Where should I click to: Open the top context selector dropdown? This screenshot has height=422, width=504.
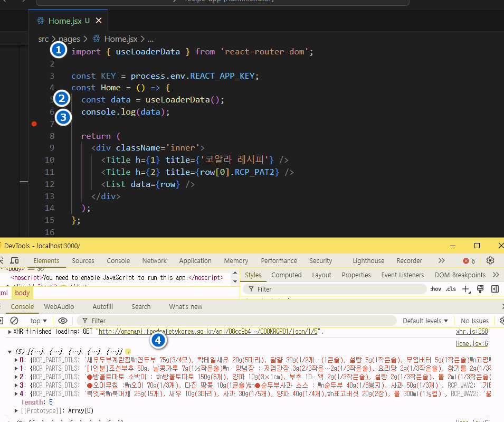pos(39,321)
